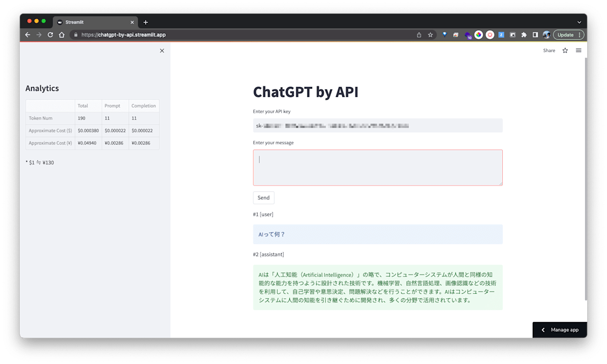Open the blue diamond extension

click(445, 35)
